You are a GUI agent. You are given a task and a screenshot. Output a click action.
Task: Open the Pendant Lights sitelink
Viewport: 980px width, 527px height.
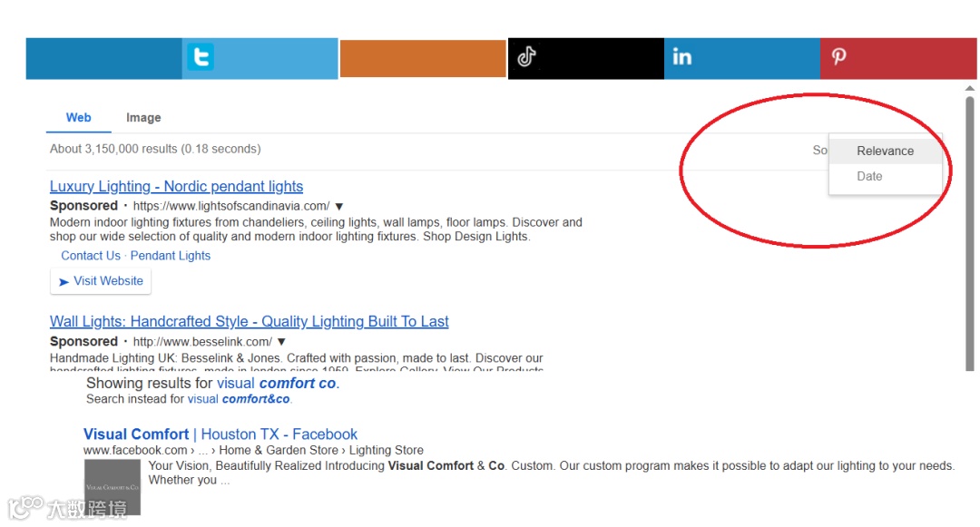tap(170, 256)
